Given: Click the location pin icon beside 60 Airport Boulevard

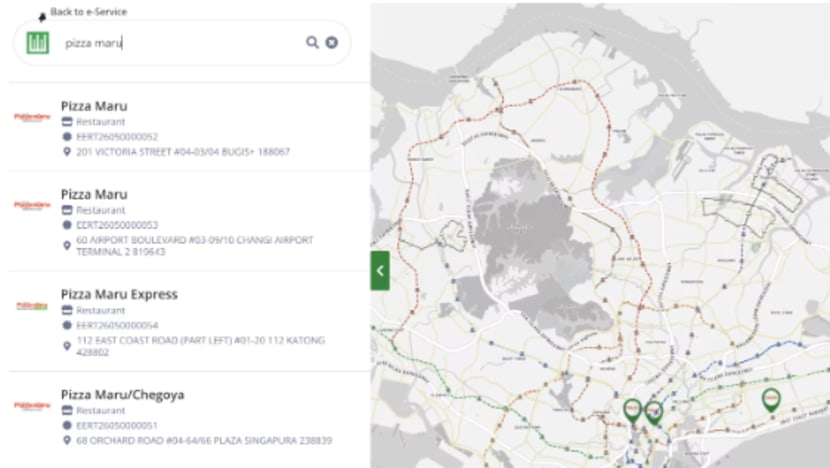Looking at the screenshot, I should pos(67,246).
